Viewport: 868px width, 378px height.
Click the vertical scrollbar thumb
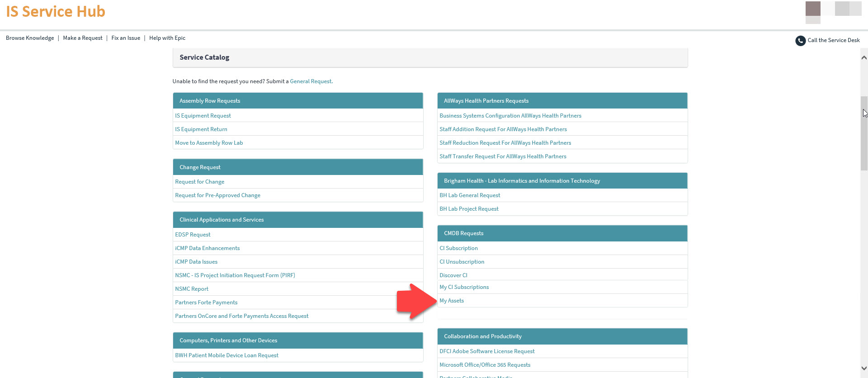point(864,133)
